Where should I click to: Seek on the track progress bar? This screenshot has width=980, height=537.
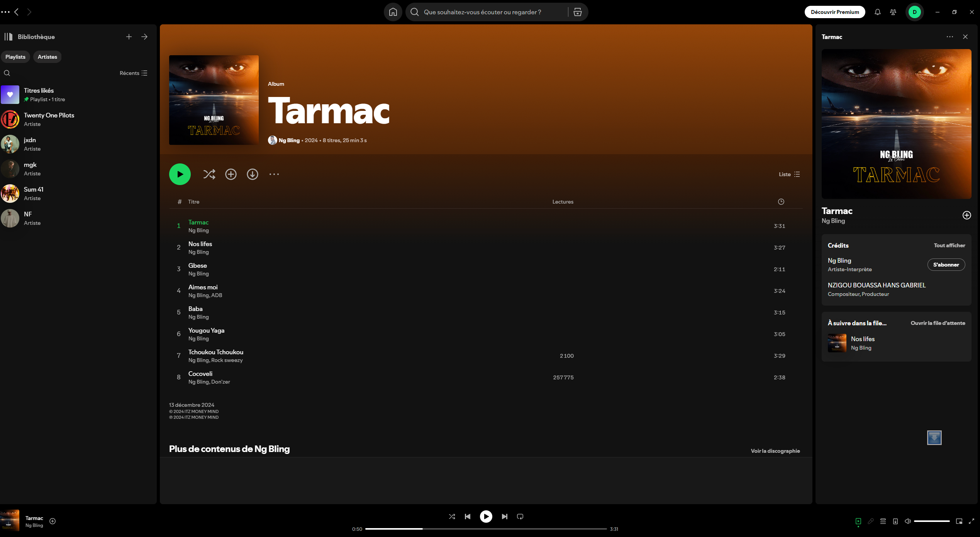(486, 529)
